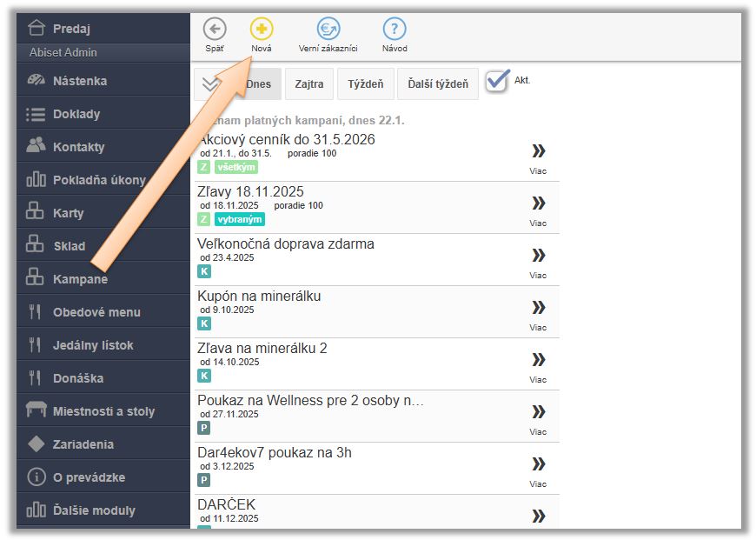This screenshot has height=540, width=756.
Task: Click the Späť back arrow icon
Action: (x=214, y=30)
